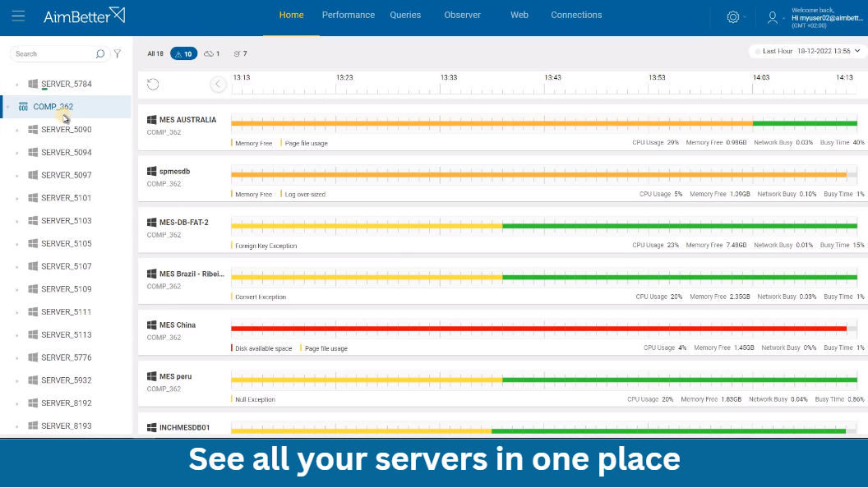Open the Observer tab
The height and width of the screenshot is (488, 868).
pos(462,15)
